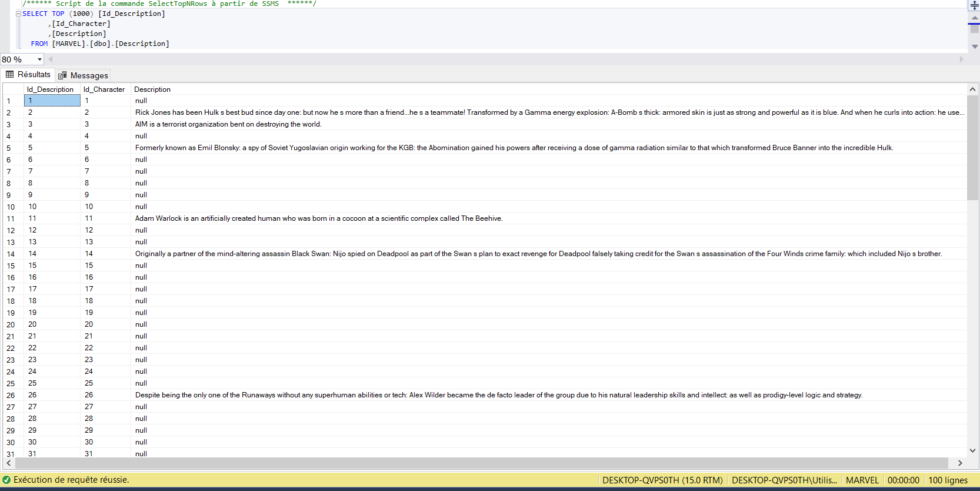This screenshot has width=980, height=491.
Task: Click the Id_Description column header
Action: 52,89
